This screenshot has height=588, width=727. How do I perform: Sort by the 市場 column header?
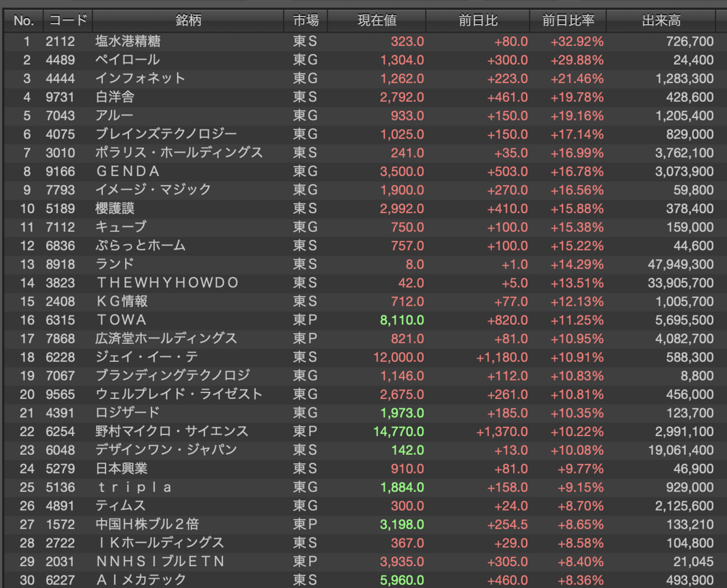pyautogui.click(x=305, y=21)
